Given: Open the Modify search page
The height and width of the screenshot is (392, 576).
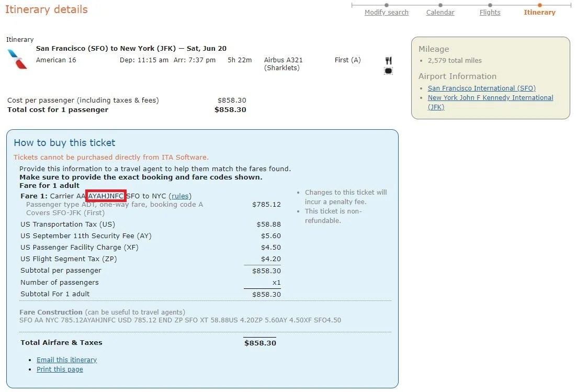Looking at the screenshot, I should (386, 12).
